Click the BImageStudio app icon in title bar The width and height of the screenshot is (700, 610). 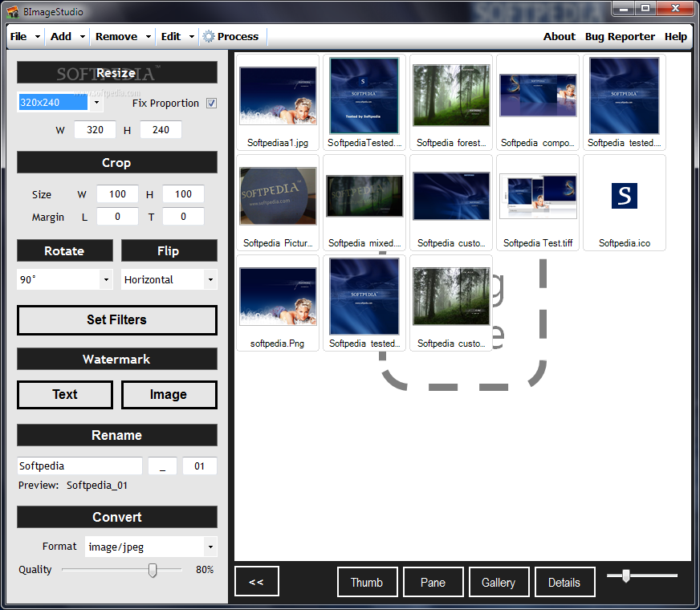[13, 11]
